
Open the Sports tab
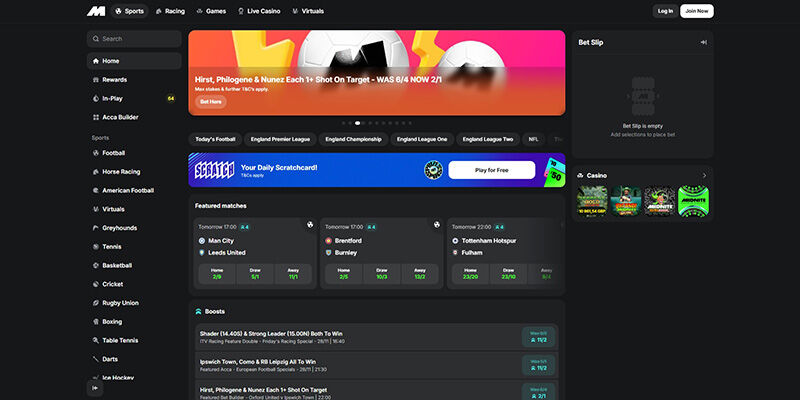click(x=130, y=11)
